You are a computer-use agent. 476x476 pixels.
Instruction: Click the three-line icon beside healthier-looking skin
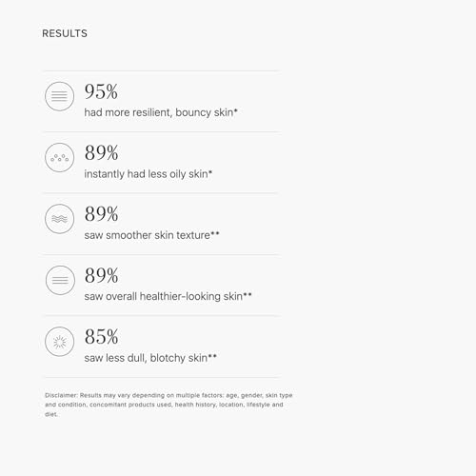point(60,280)
